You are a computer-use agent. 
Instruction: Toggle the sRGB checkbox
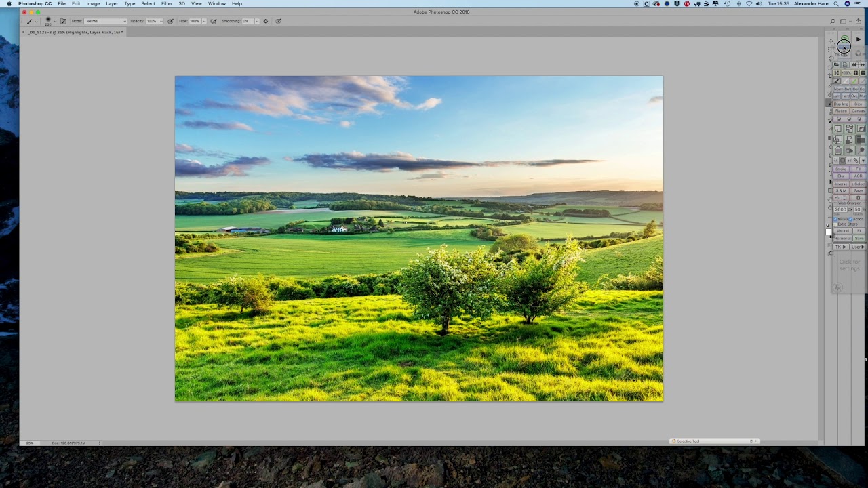[835, 219]
